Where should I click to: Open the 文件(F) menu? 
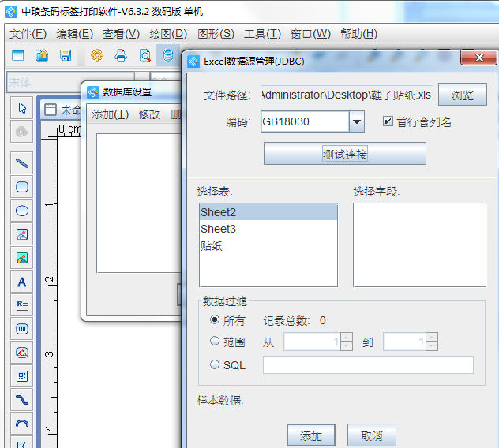(28, 34)
